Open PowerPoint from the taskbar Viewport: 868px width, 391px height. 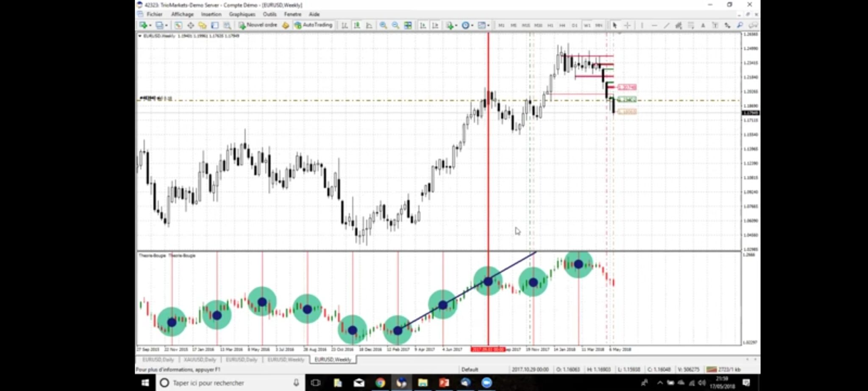444,383
